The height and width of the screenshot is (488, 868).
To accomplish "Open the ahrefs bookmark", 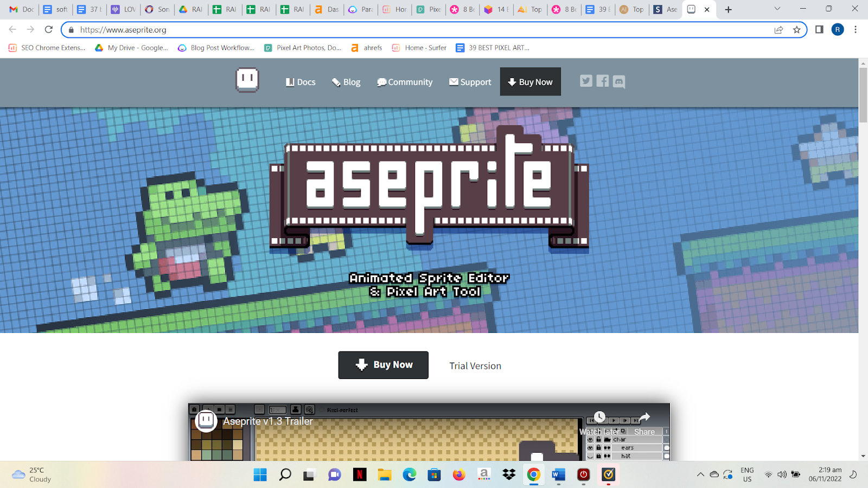I will pos(366,48).
